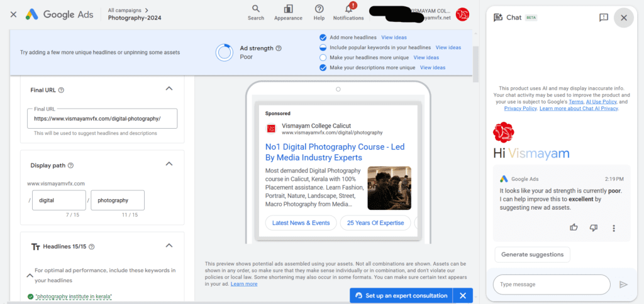Image resolution: width=644 pixels, height=304 pixels.
Task: Click the Final URL input field
Action: click(x=103, y=119)
